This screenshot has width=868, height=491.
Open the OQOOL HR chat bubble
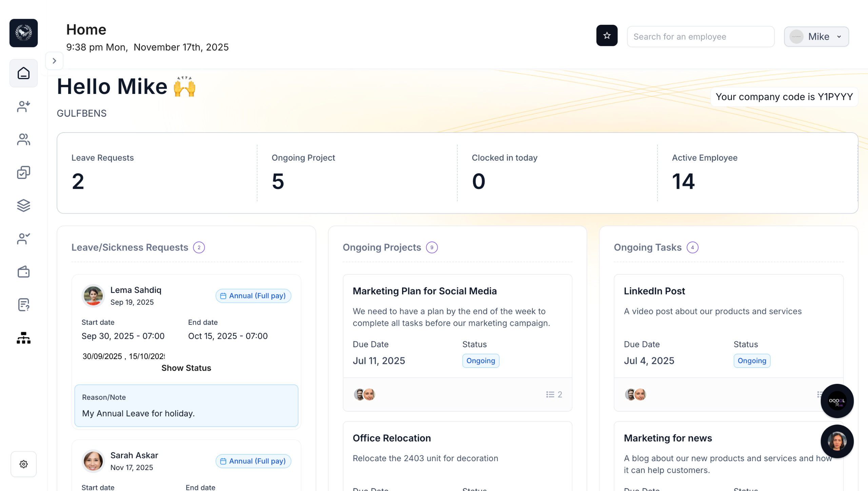point(836,401)
